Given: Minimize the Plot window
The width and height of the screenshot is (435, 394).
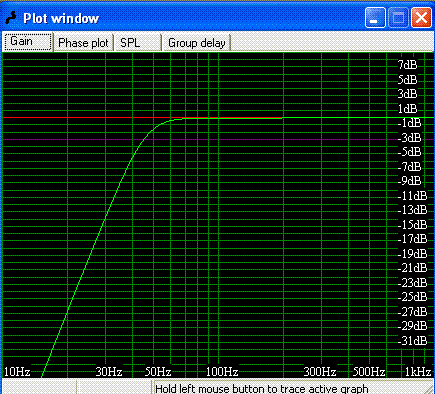Looking at the screenshot, I should click(375, 18).
